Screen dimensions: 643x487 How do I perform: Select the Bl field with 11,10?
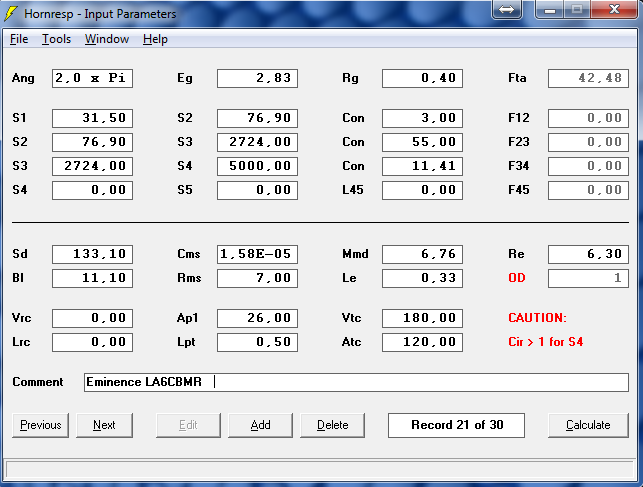click(x=92, y=278)
